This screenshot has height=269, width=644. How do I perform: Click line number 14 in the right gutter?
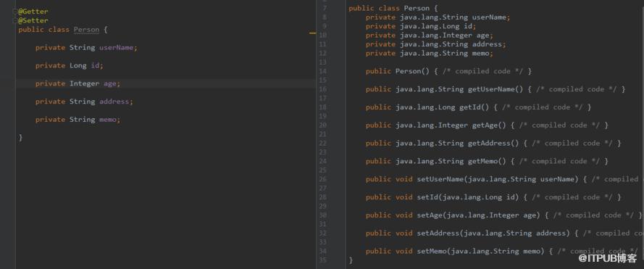click(x=323, y=72)
